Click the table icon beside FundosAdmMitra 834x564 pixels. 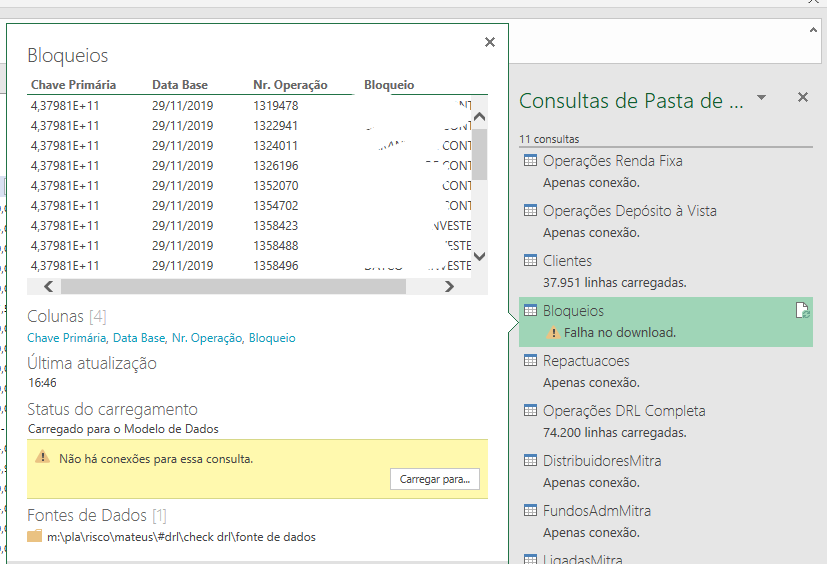click(x=530, y=510)
